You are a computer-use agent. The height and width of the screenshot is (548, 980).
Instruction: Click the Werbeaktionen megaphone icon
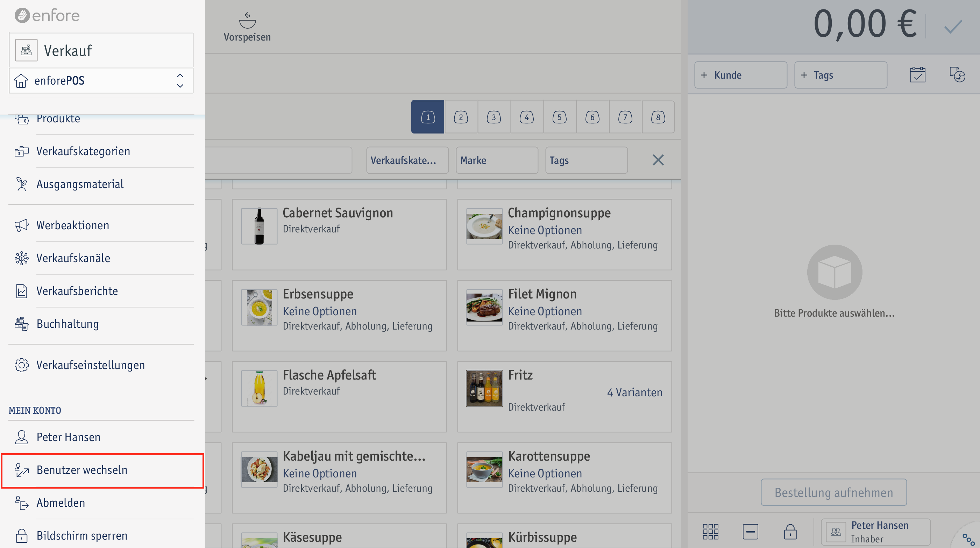(22, 225)
